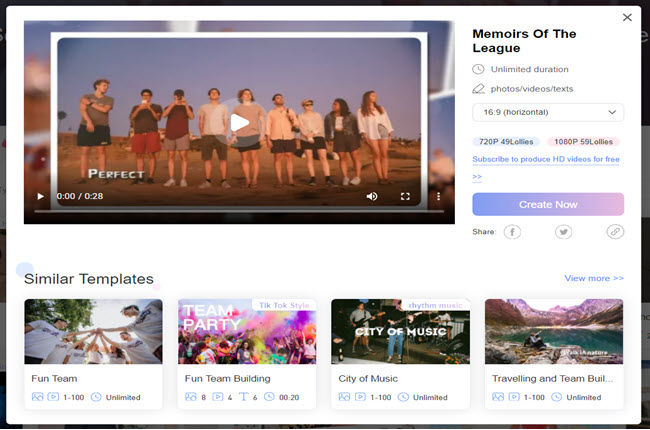Open the Travelling and Team Building template

(x=554, y=331)
